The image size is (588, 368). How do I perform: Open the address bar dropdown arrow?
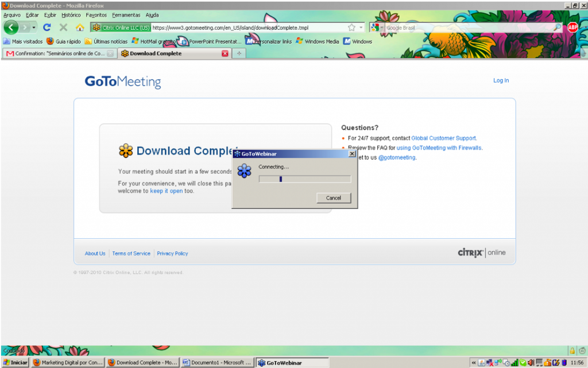point(361,28)
